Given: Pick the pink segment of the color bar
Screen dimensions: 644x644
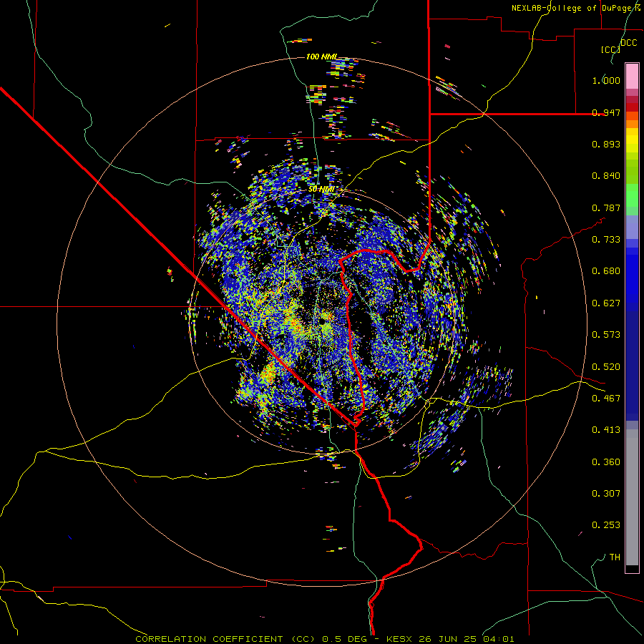Looking at the screenshot, I should click(x=632, y=77).
